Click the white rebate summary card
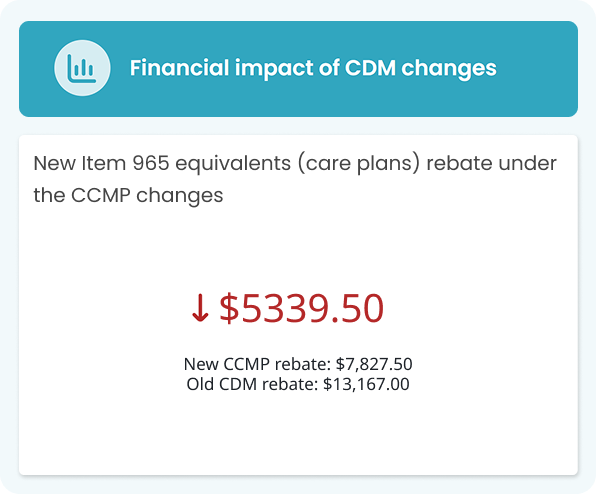This screenshot has width=596, height=494. 298,305
